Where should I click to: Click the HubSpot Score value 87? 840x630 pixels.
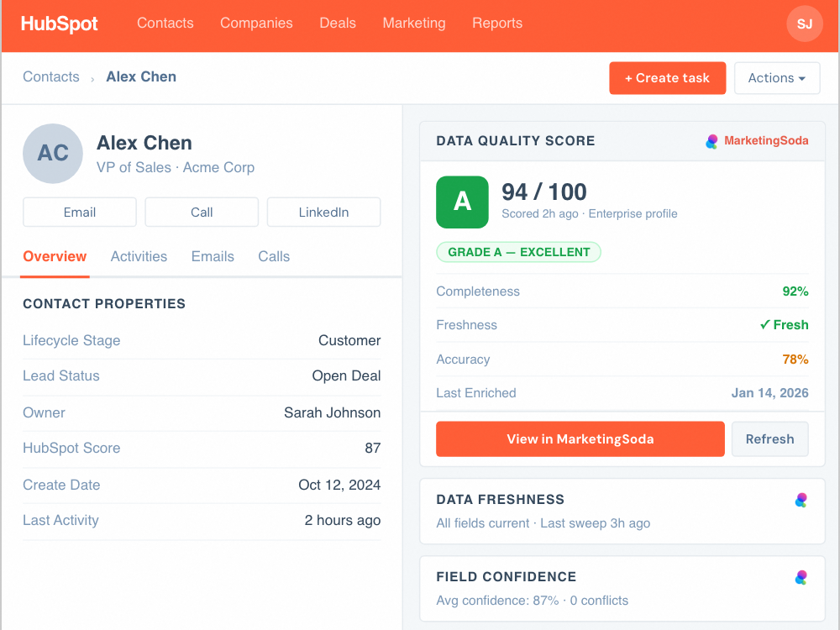click(372, 448)
